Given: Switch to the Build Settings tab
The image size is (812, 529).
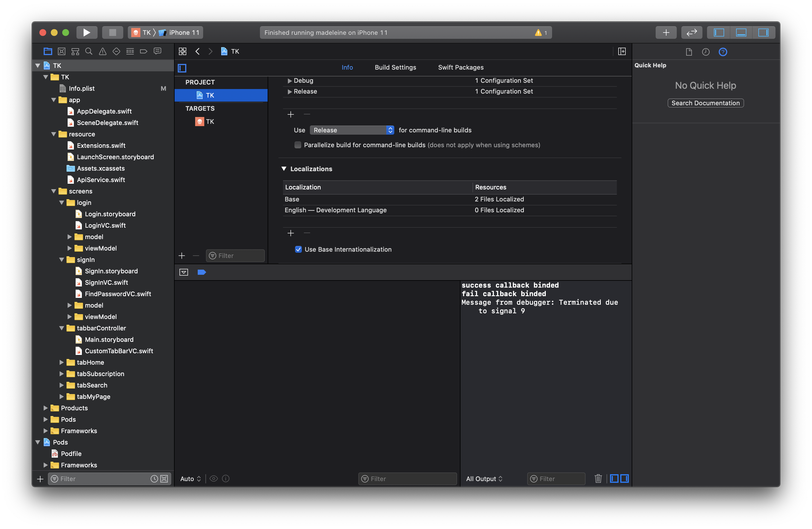Looking at the screenshot, I should coord(395,67).
